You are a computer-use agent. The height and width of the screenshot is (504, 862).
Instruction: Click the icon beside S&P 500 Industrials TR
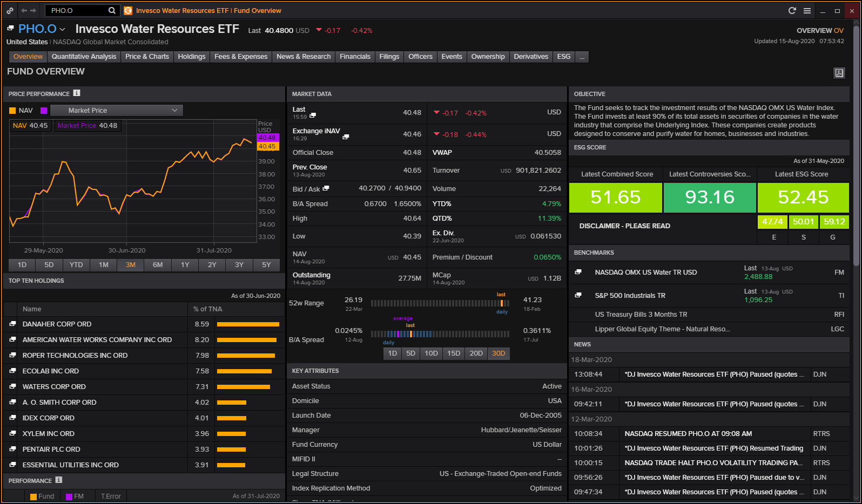click(578, 295)
